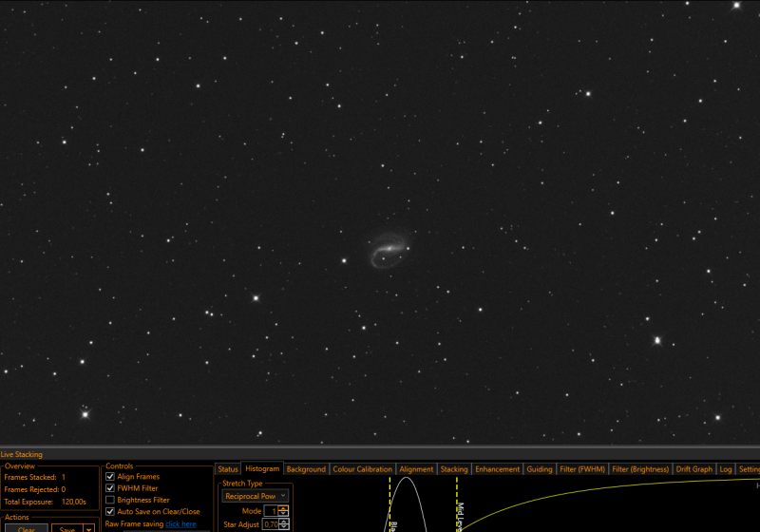Viewport: 760px width, 532px height.
Task: Disable the FWHM Filter checkbox
Action: coord(110,488)
